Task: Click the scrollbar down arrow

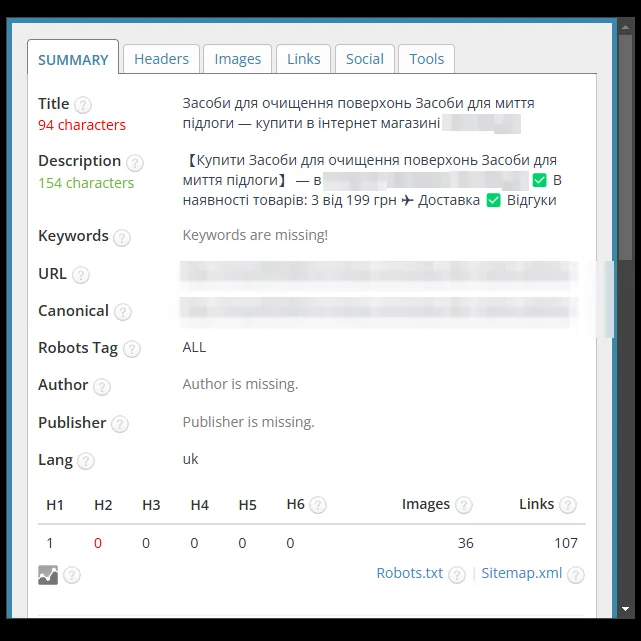Action: [625, 609]
